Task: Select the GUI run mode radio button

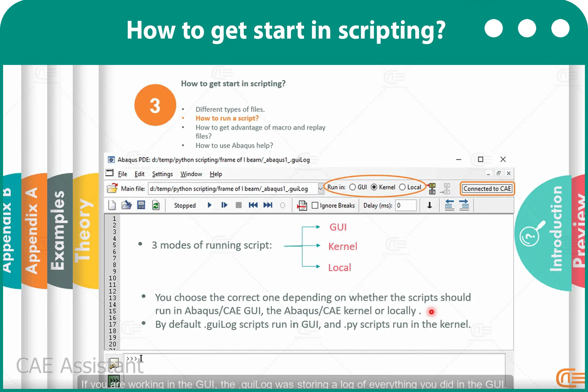Action: point(352,187)
